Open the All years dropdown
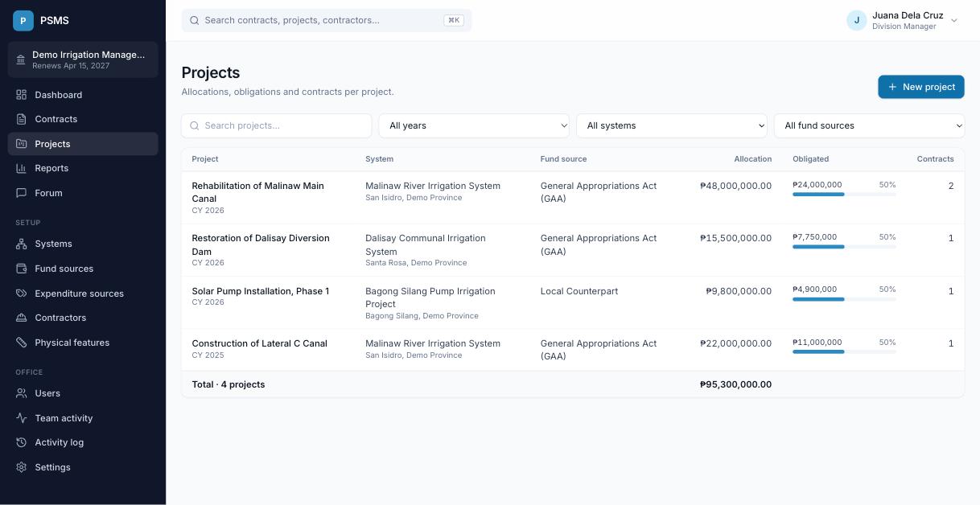Viewport: 980px width, 505px height. point(474,125)
